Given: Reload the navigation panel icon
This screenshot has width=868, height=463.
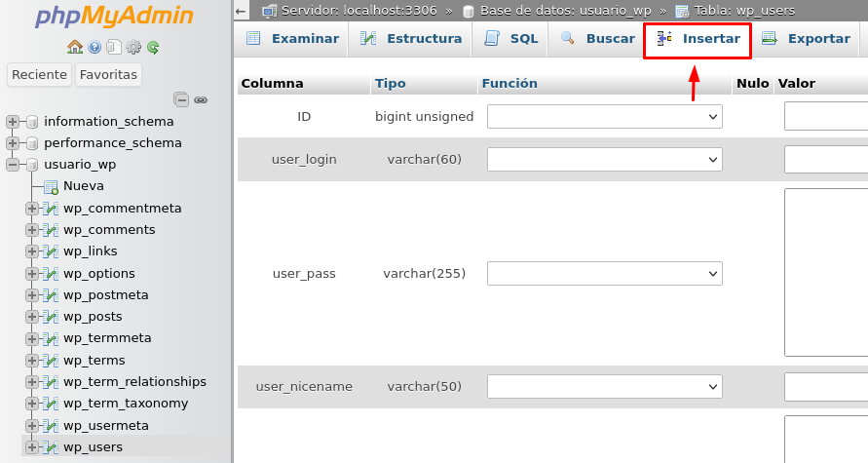Looking at the screenshot, I should point(153,48).
